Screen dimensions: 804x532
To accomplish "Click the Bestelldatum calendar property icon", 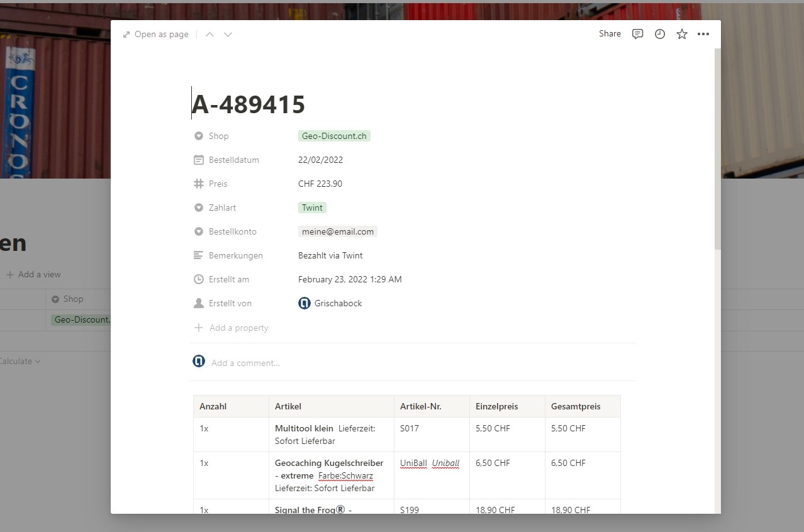I will pos(199,160).
